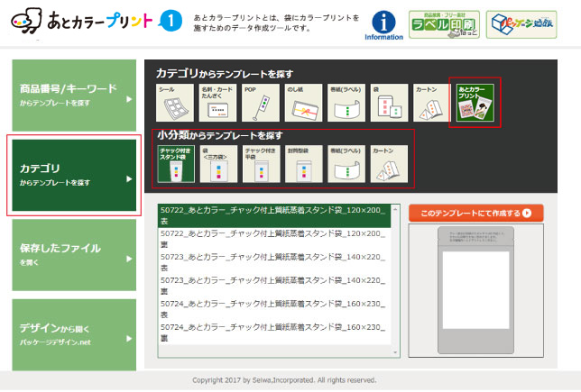Image resolution: width=581 pixels, height=392 pixels.
Task: Choose 巻紙(ラベル) in the subcategory row
Action: tap(346, 164)
